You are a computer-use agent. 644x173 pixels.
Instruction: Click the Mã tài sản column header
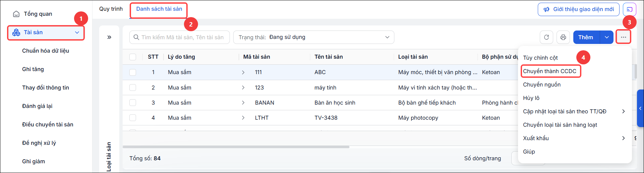pos(257,57)
